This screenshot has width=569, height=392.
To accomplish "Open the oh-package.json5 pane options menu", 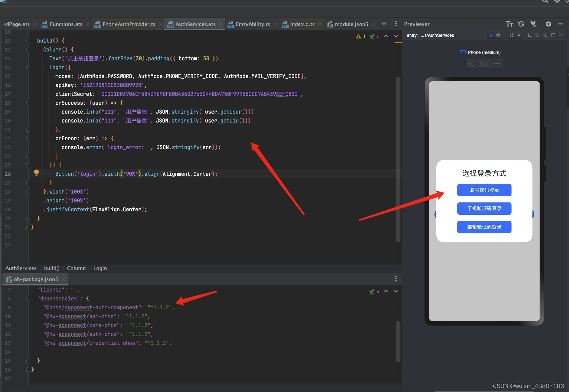I will click(x=396, y=279).
